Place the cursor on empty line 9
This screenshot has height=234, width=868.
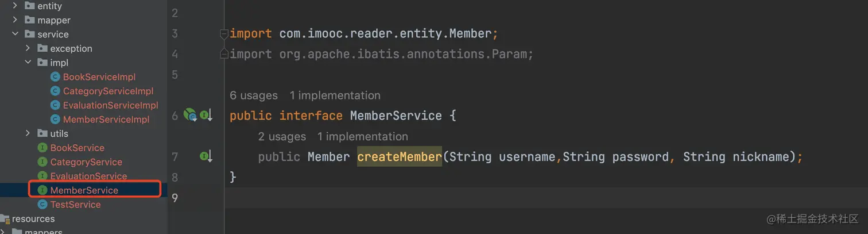tap(545, 198)
